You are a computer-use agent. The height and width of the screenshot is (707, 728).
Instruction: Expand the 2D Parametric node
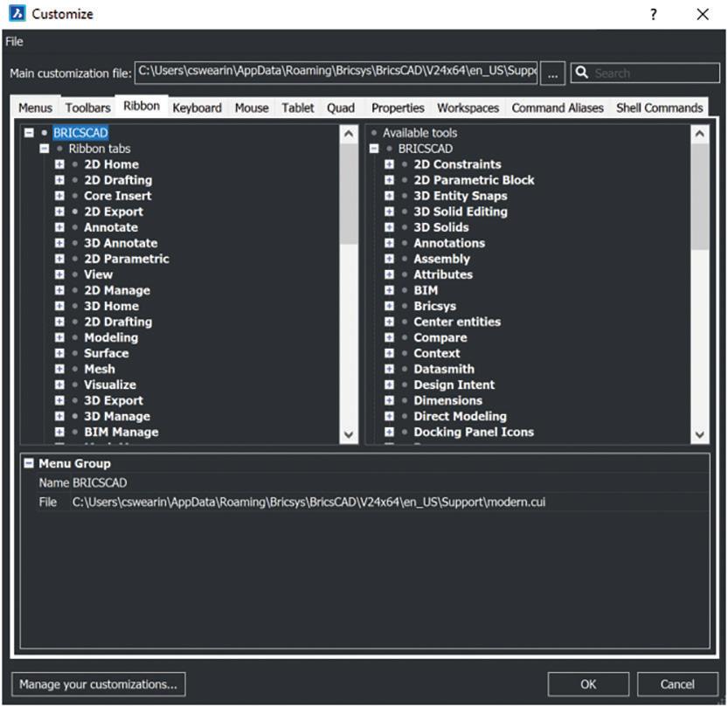(x=59, y=259)
